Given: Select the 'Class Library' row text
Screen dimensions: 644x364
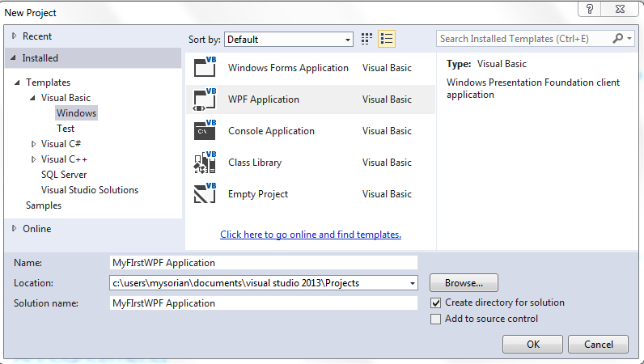Looking at the screenshot, I should 255,163.
